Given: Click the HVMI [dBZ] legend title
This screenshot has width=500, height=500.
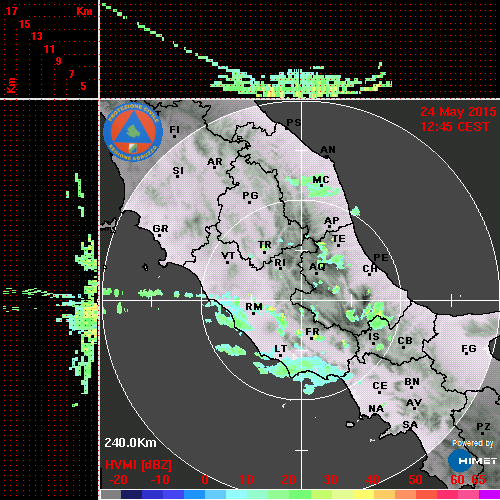Looking at the screenshot, I should coord(138,465).
